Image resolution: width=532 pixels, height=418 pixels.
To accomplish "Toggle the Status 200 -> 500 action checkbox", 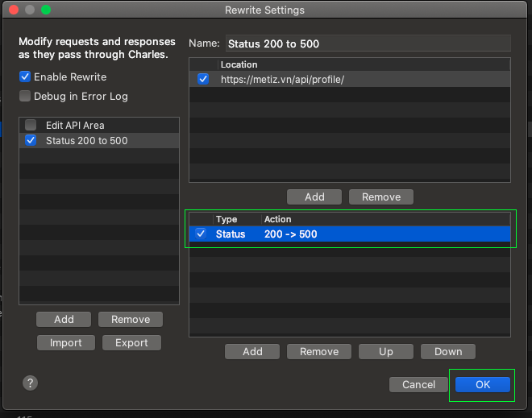I will [201, 234].
